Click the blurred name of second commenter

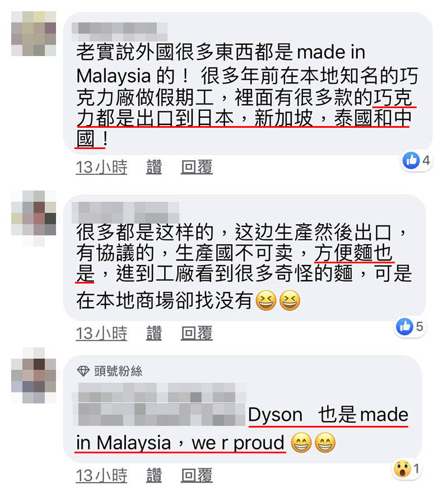click(125, 212)
